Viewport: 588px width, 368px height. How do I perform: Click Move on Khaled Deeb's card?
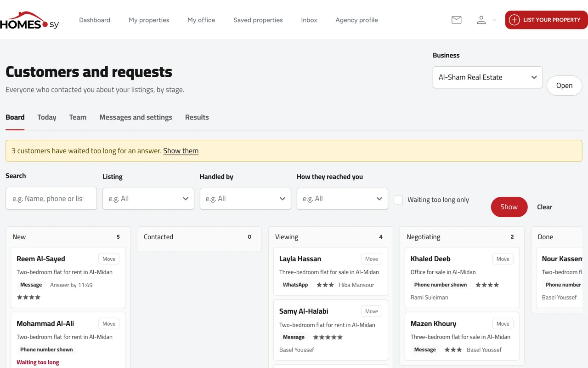point(503,259)
